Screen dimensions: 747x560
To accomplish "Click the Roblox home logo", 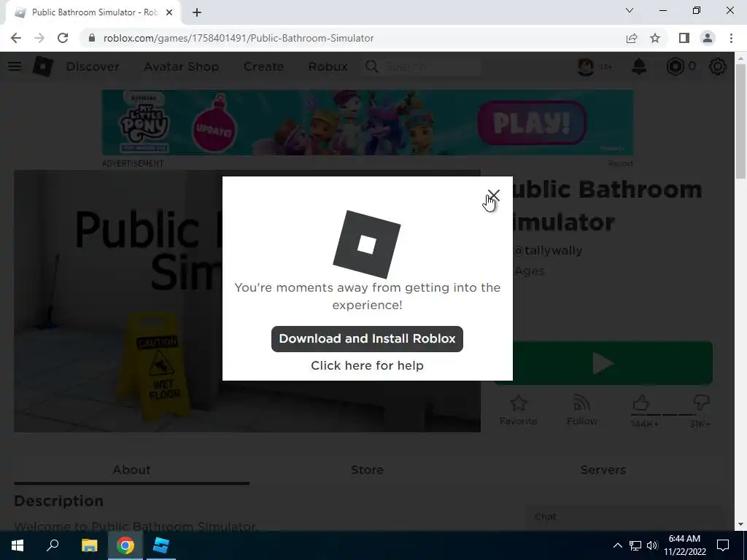I will (x=43, y=66).
